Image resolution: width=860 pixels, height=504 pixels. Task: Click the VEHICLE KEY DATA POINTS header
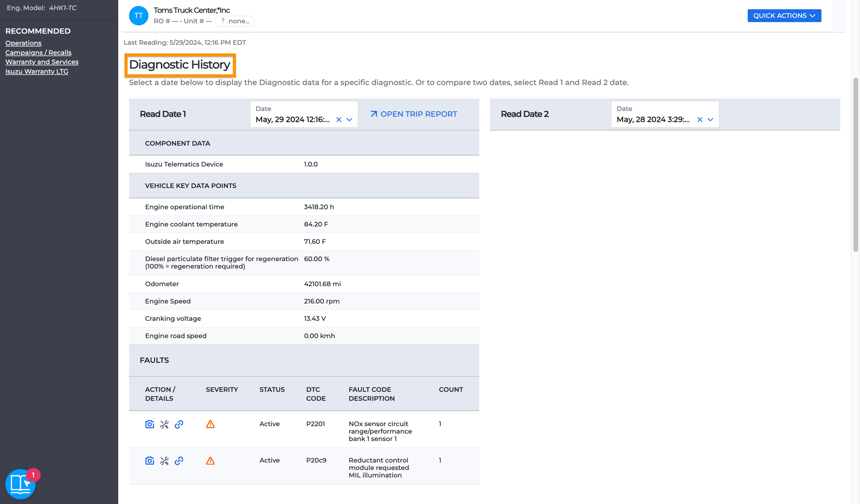pyautogui.click(x=190, y=186)
